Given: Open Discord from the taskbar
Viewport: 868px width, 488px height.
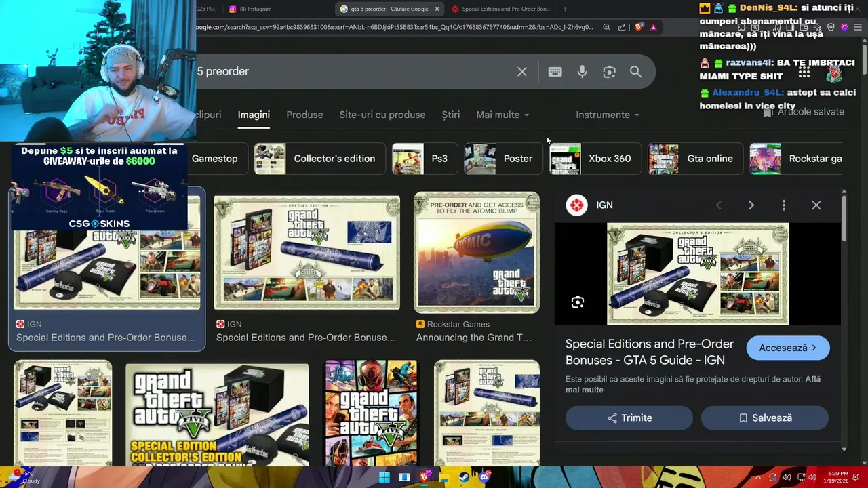Looking at the screenshot, I should (x=484, y=477).
